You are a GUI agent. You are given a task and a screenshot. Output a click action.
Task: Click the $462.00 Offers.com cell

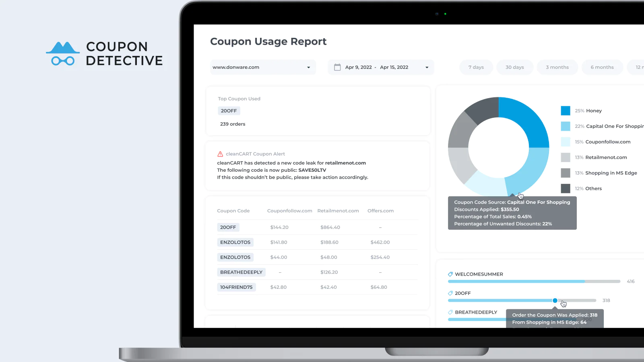380,242
